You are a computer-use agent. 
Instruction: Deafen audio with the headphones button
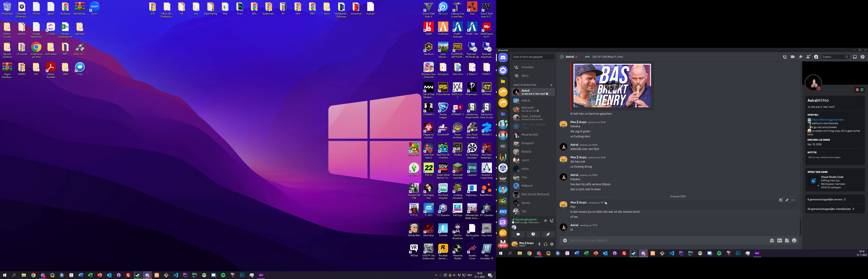point(546,244)
